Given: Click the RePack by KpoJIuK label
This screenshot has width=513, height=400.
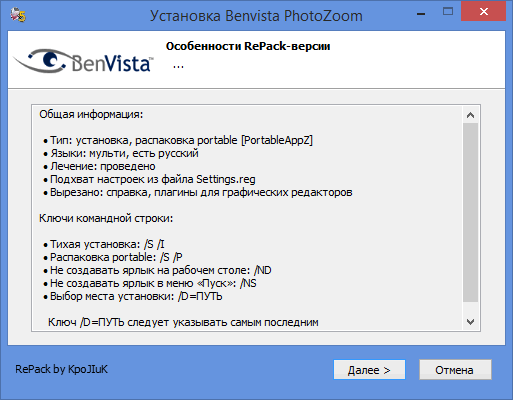Looking at the screenshot, I should coord(61,369).
